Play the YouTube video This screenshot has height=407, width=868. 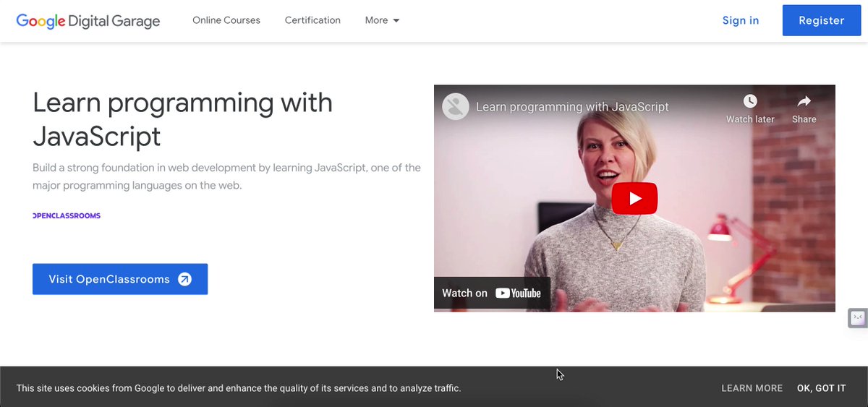pos(634,199)
